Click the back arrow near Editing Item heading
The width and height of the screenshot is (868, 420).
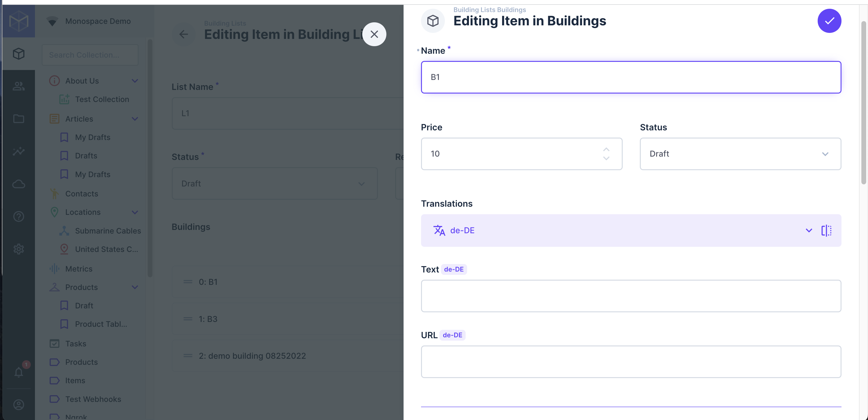(184, 34)
